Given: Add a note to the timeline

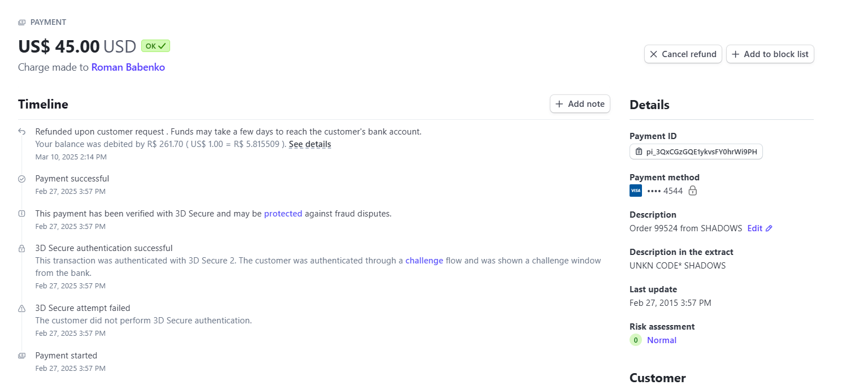Looking at the screenshot, I should click(580, 104).
